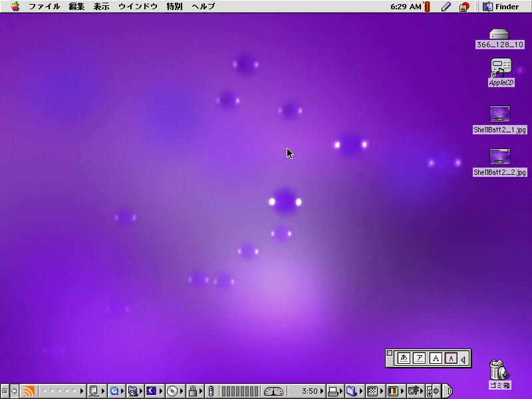Open the ヘルプ menu
This screenshot has height=399, width=532.
(203, 7)
